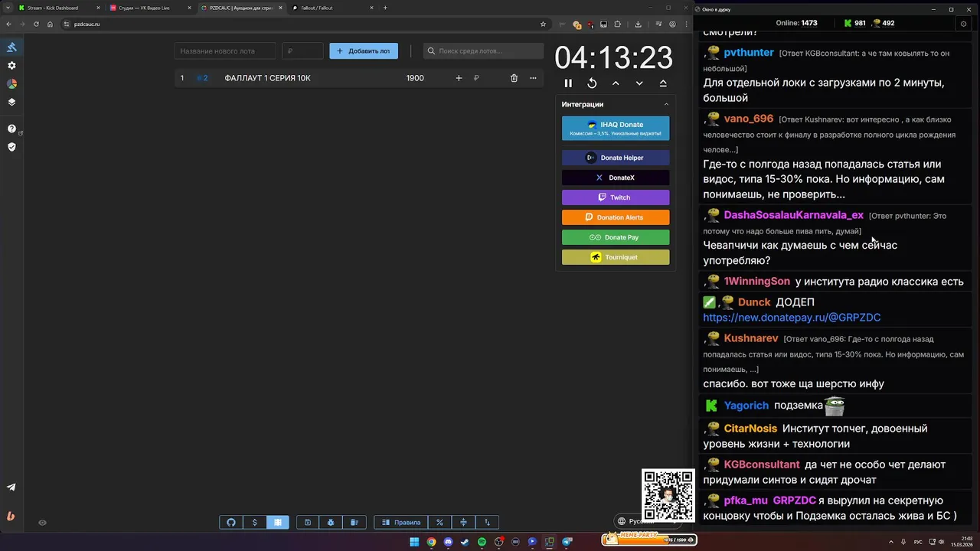Image resolution: width=980 pixels, height=551 pixels.
Task: Open Telegram paper-plane icon in sidebar
Action: point(11,487)
